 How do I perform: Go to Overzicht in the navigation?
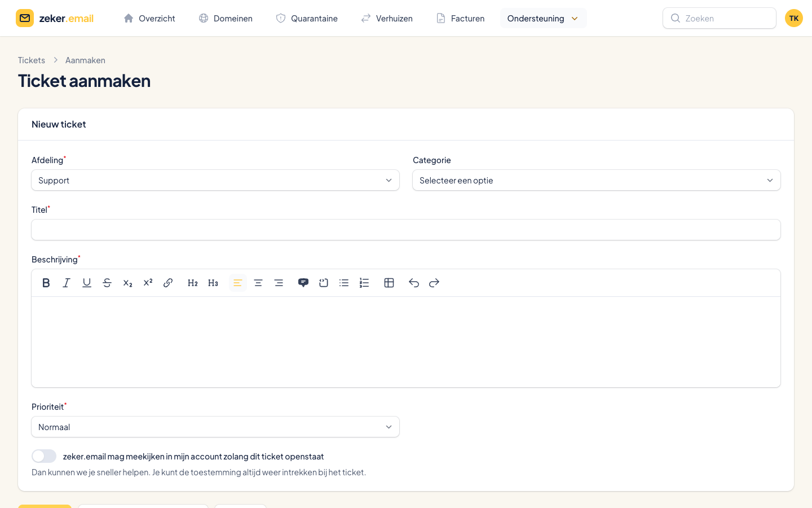[149, 19]
